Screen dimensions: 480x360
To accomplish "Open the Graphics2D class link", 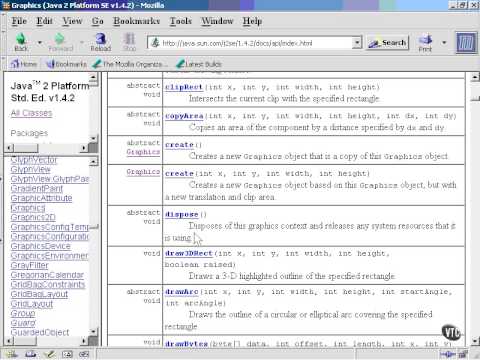I will 33,217.
